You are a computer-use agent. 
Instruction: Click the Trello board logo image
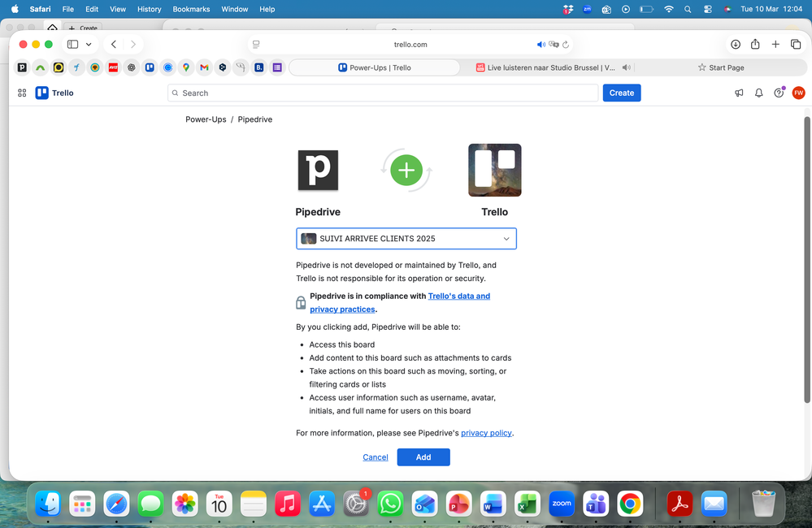coord(494,171)
